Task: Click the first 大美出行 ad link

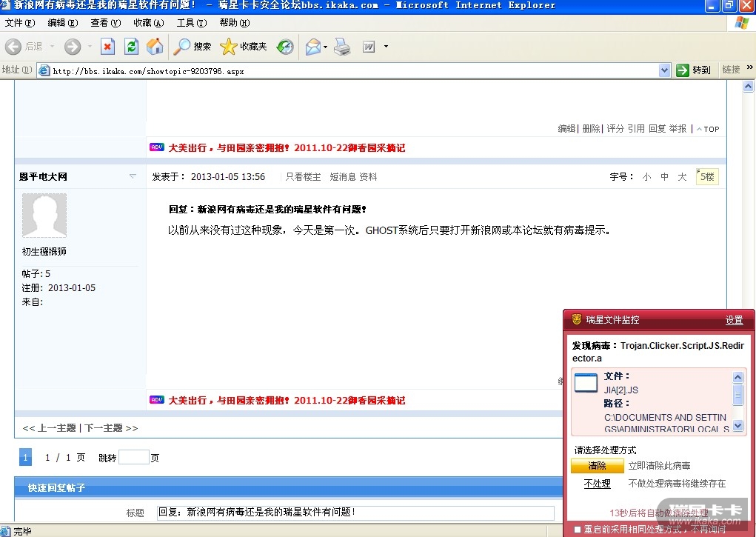Action: coord(287,147)
